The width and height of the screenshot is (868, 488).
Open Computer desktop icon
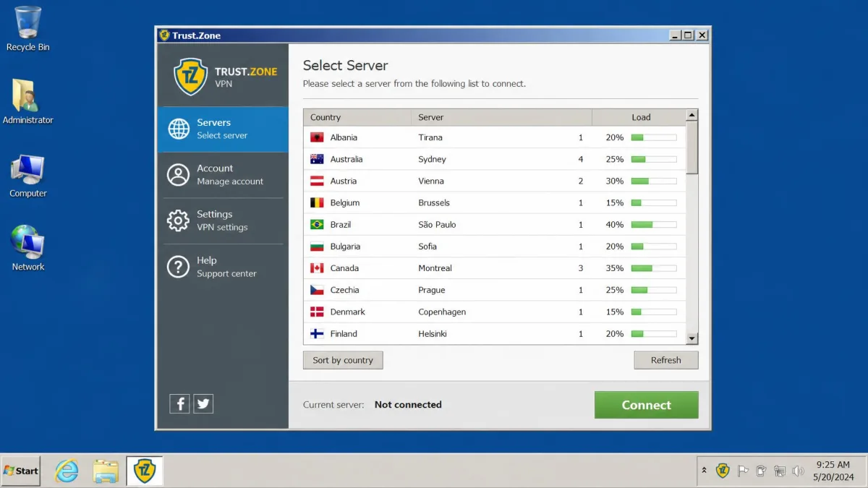[28, 176]
